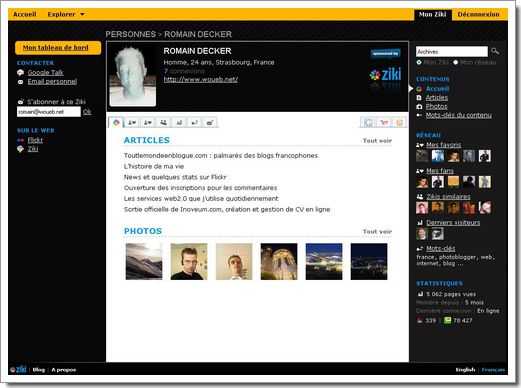The width and height of the screenshot is (521, 388).
Task: Open the similar Zikis group tab icon
Action: tap(163, 123)
